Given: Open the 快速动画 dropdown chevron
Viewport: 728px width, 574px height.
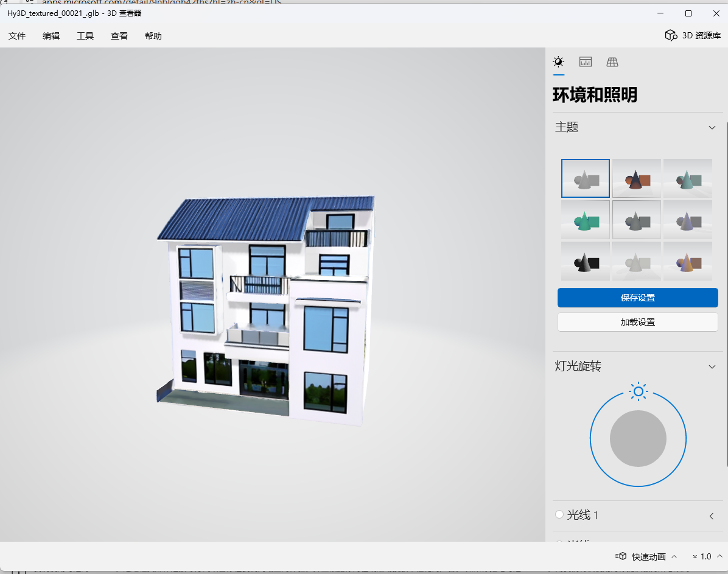Looking at the screenshot, I should [x=674, y=556].
